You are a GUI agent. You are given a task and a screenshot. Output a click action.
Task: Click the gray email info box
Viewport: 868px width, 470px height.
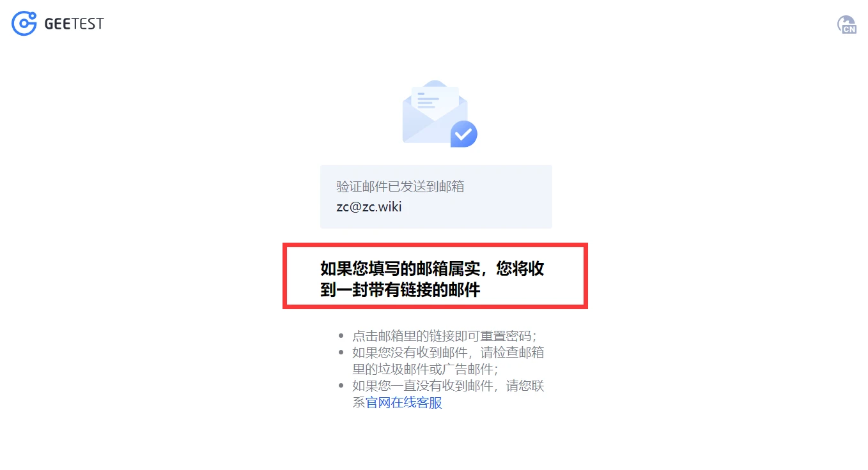436,197
